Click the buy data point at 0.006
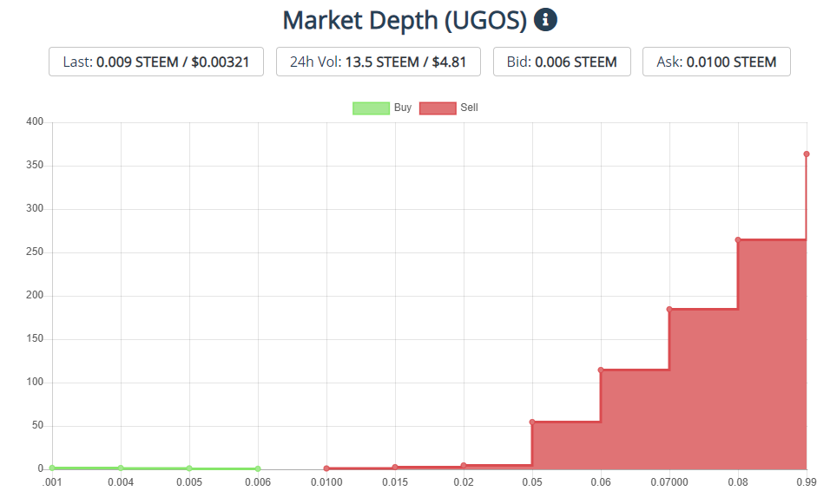This screenshot has height=504, width=830. [x=258, y=468]
